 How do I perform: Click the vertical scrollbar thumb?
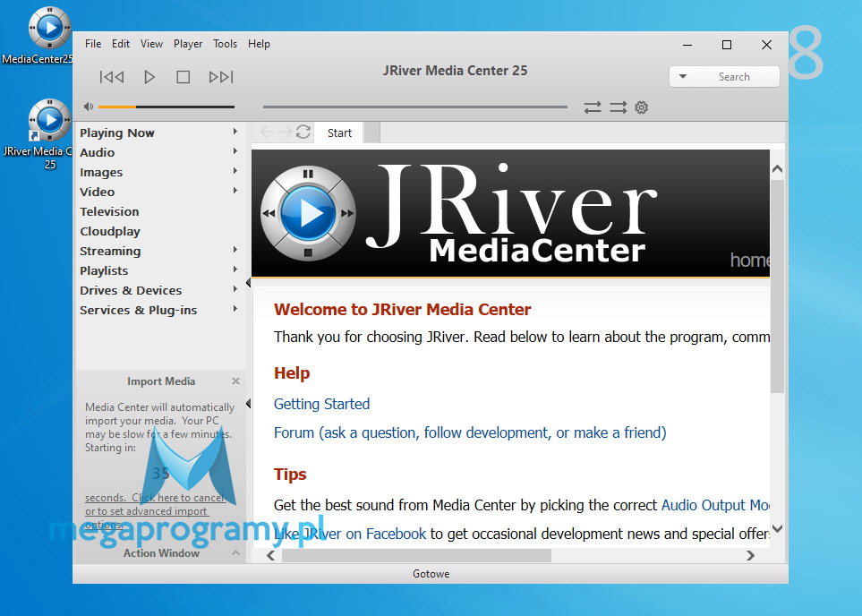point(777,286)
